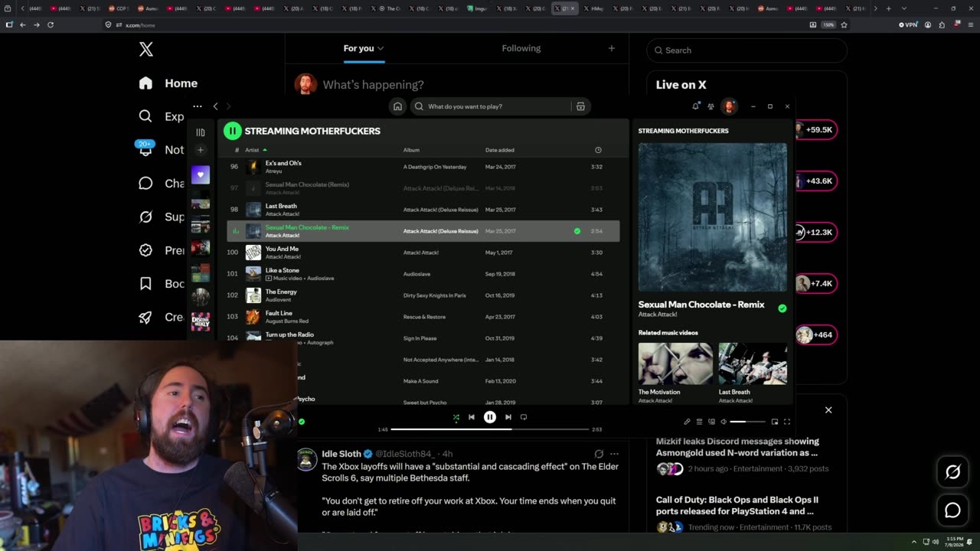Add a timeline tab with plus on X
980x551 pixels.
(611, 48)
